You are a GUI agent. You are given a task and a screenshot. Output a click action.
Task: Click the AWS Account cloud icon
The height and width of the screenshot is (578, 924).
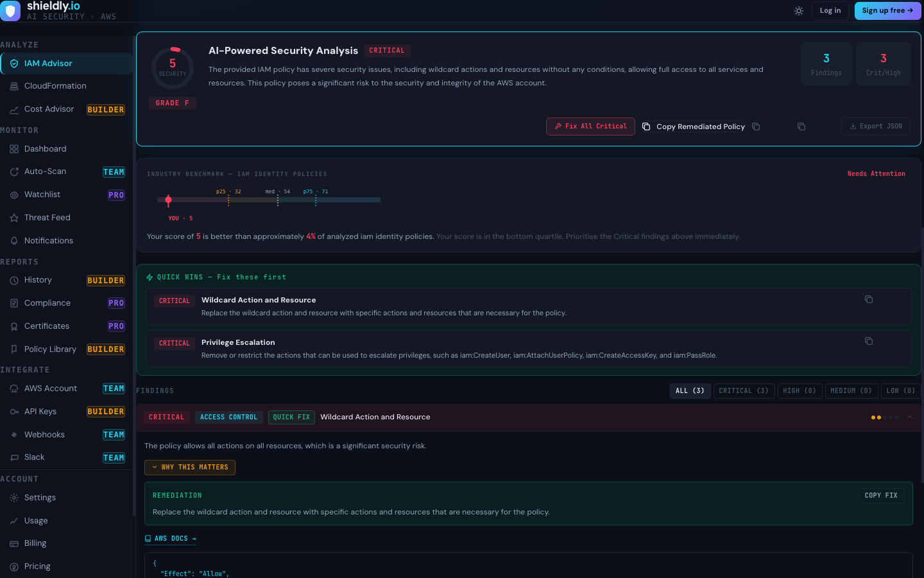[x=14, y=389]
